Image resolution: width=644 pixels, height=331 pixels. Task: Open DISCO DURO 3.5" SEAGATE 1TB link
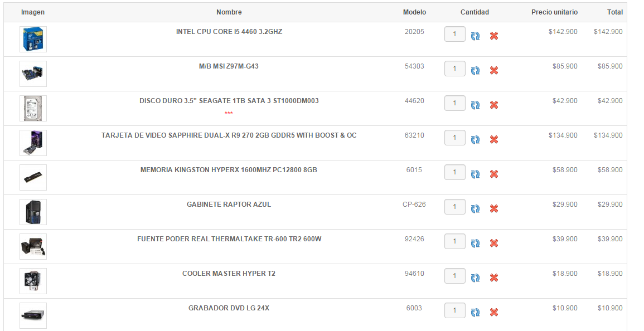pos(229,101)
